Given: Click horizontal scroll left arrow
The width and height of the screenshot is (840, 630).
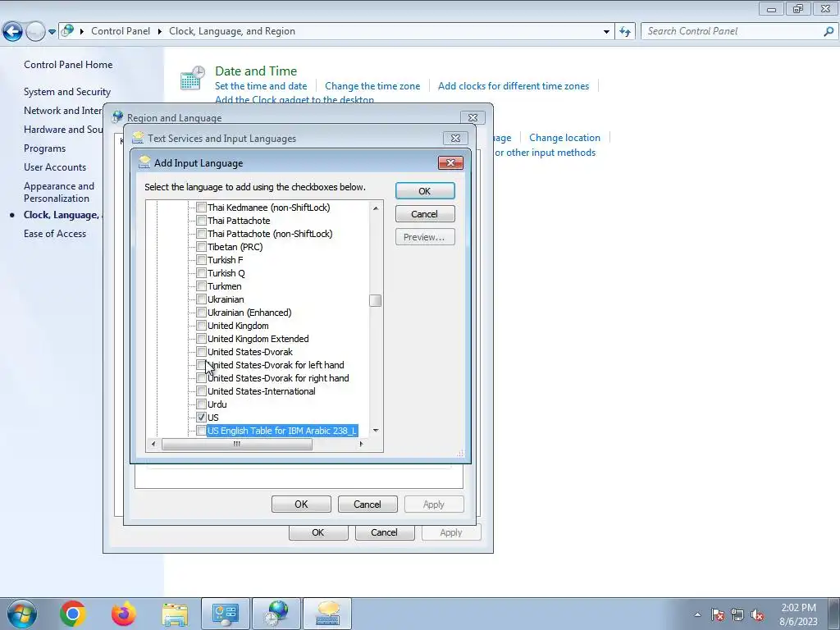Looking at the screenshot, I should (153, 444).
